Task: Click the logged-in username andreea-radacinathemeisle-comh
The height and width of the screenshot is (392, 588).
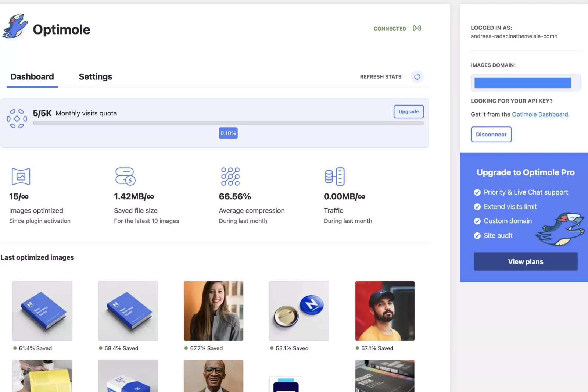Action: [514, 36]
